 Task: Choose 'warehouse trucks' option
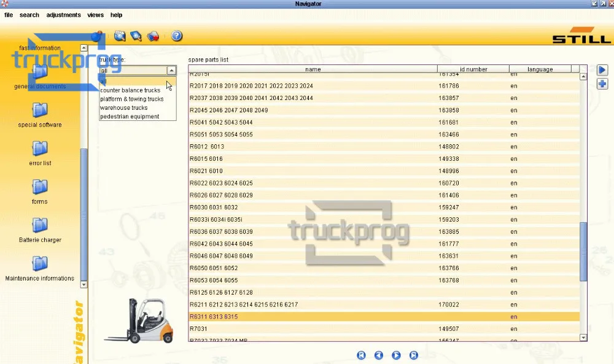pos(138,107)
